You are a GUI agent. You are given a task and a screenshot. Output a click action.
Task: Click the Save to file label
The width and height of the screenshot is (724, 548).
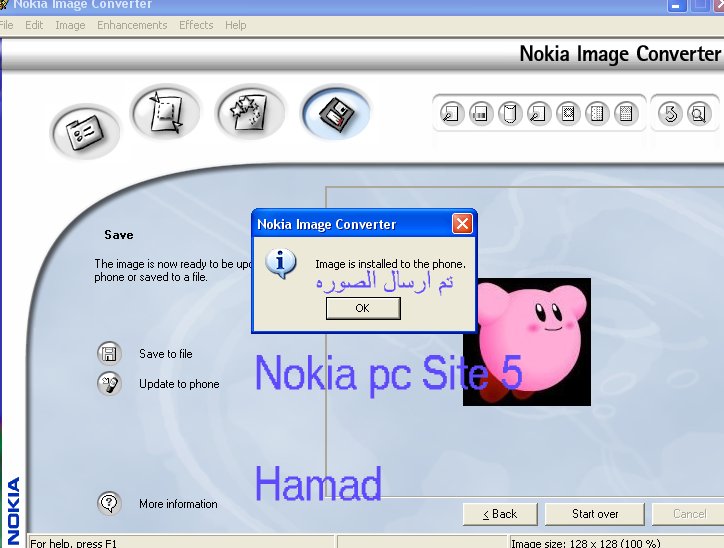point(166,354)
